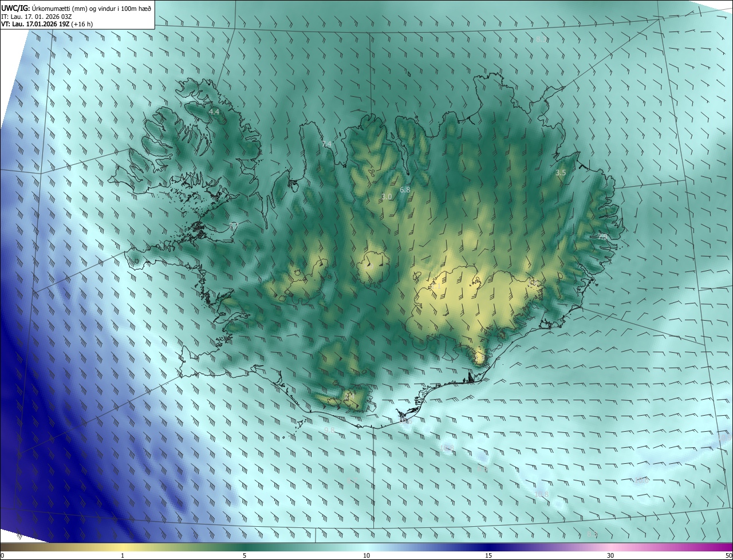Screen dimensions: 733x560
Task: Click the 3.0 value label on the map
Action: [x=387, y=197]
